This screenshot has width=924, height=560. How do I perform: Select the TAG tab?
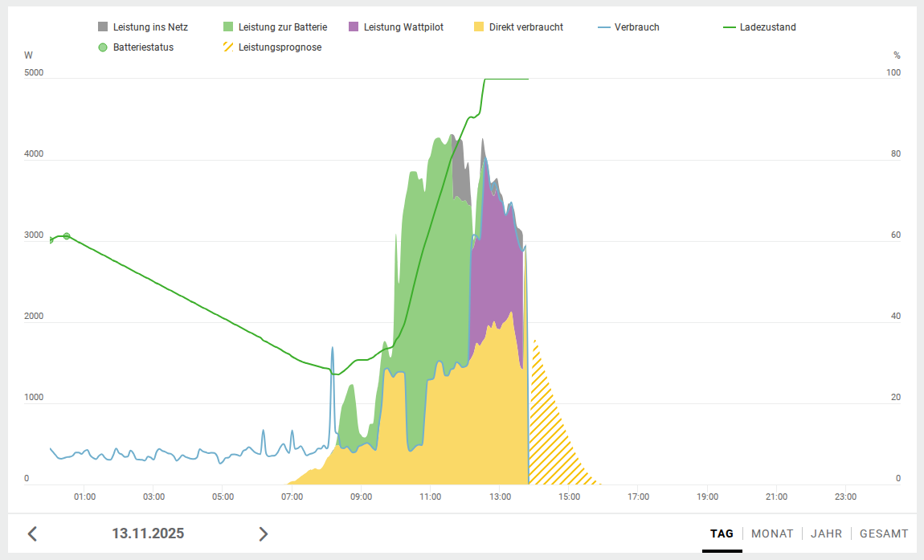[722, 533]
